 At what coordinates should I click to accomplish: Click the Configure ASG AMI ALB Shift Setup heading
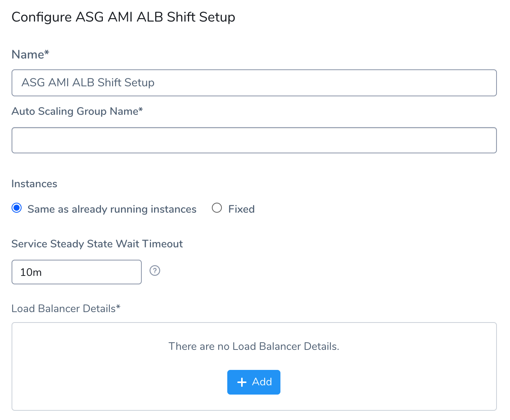[123, 17]
